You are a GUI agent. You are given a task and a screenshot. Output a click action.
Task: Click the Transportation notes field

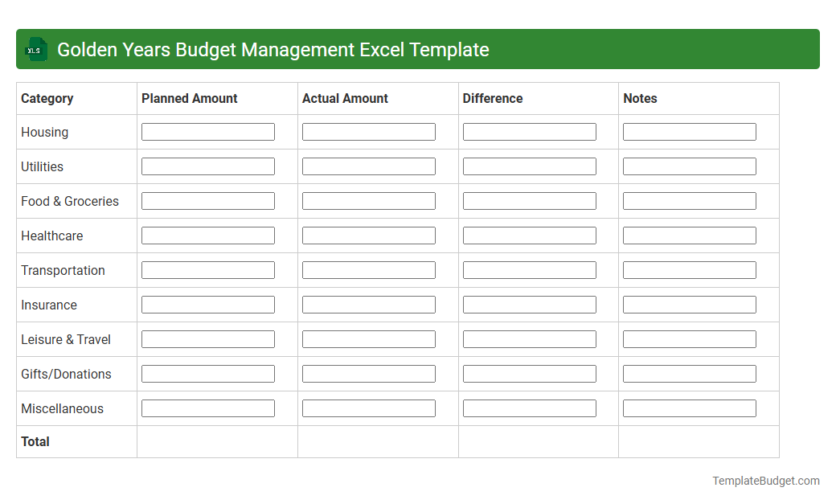[x=689, y=269]
